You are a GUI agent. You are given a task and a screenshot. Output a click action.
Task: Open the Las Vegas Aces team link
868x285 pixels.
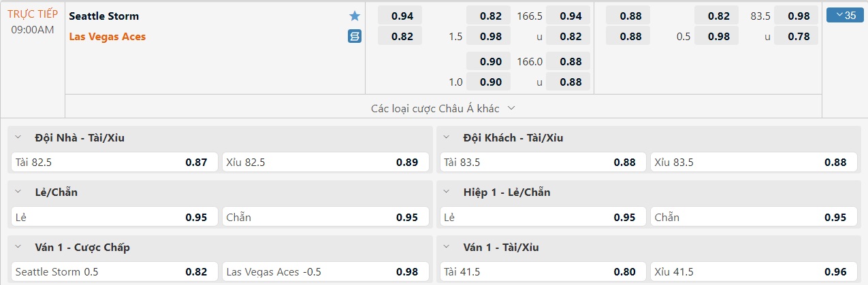(x=108, y=37)
